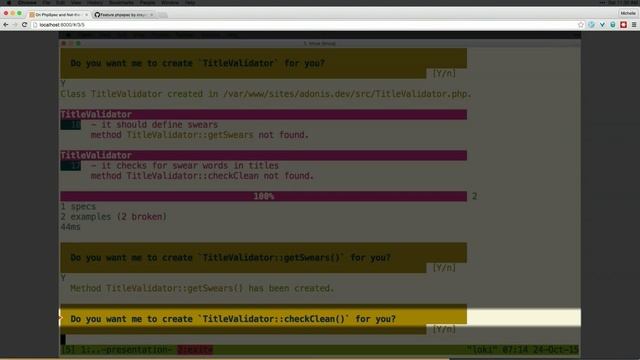This screenshot has height=360, width=640.
Task: Click the teal circular extension icon
Action: click(613, 25)
